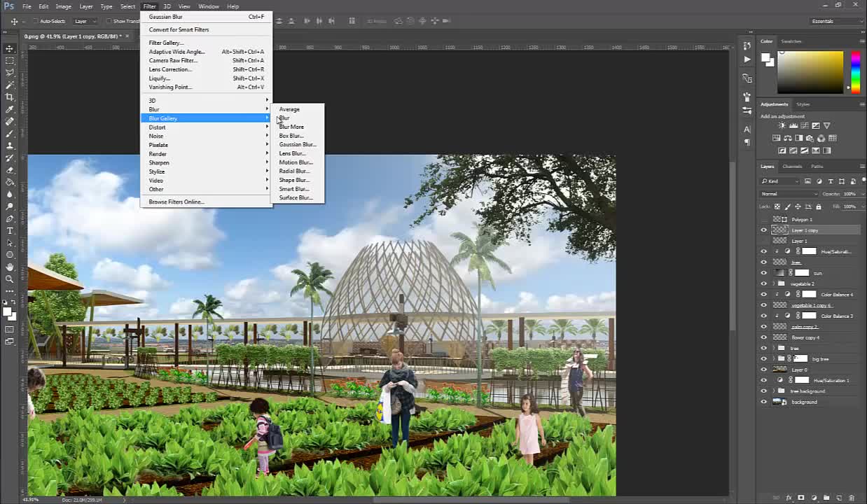Show the Polygon 1 layer

coord(764,219)
